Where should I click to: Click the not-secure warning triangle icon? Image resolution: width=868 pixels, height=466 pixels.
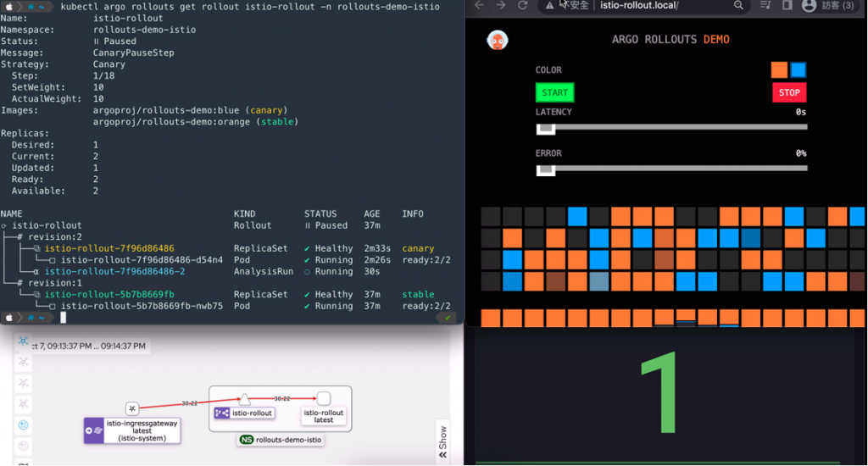tap(549, 6)
